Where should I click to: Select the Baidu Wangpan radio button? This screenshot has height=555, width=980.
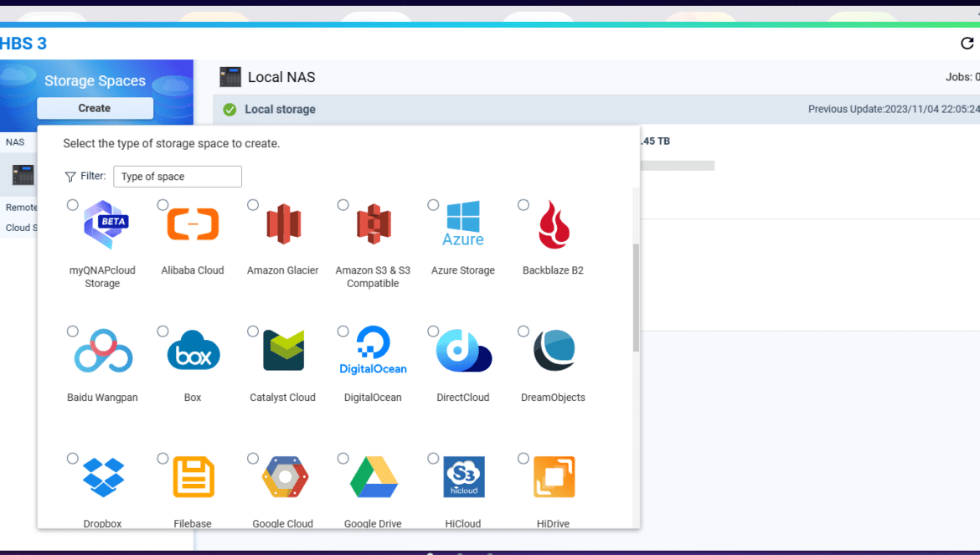[x=73, y=331]
